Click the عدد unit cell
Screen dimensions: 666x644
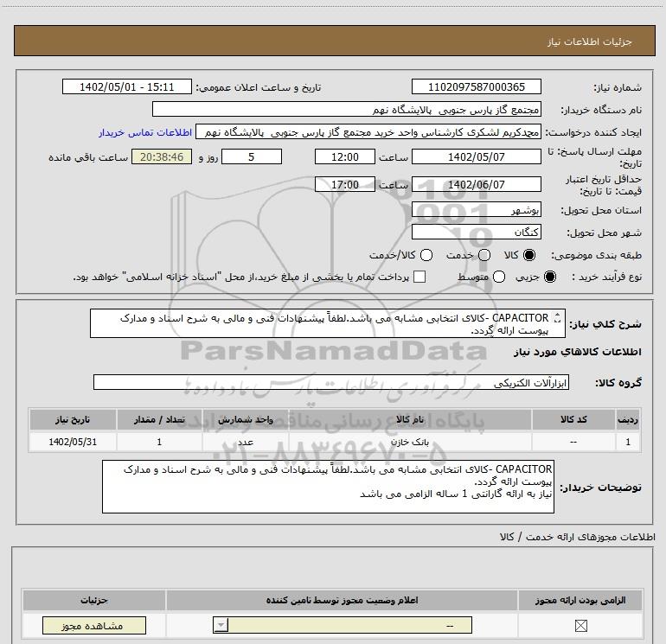click(246, 442)
